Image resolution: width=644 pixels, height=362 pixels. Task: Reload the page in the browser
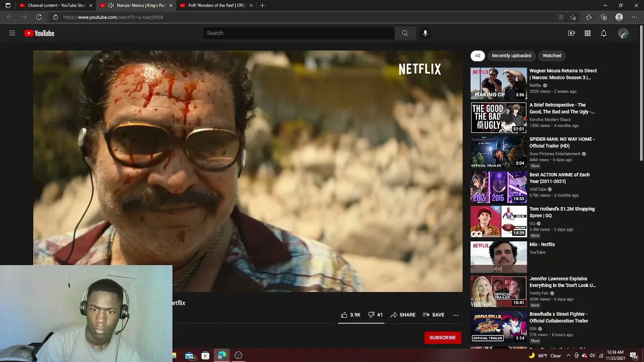(39, 17)
